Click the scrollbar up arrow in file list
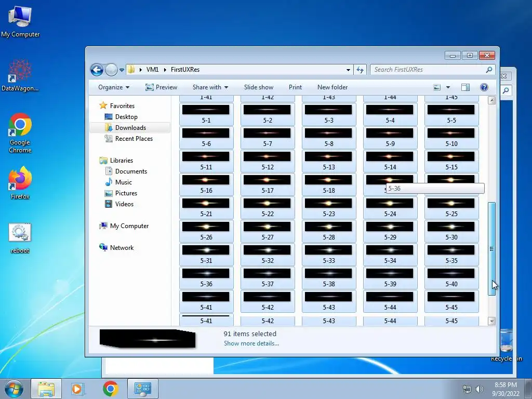The height and width of the screenshot is (399, 532). pyautogui.click(x=491, y=100)
